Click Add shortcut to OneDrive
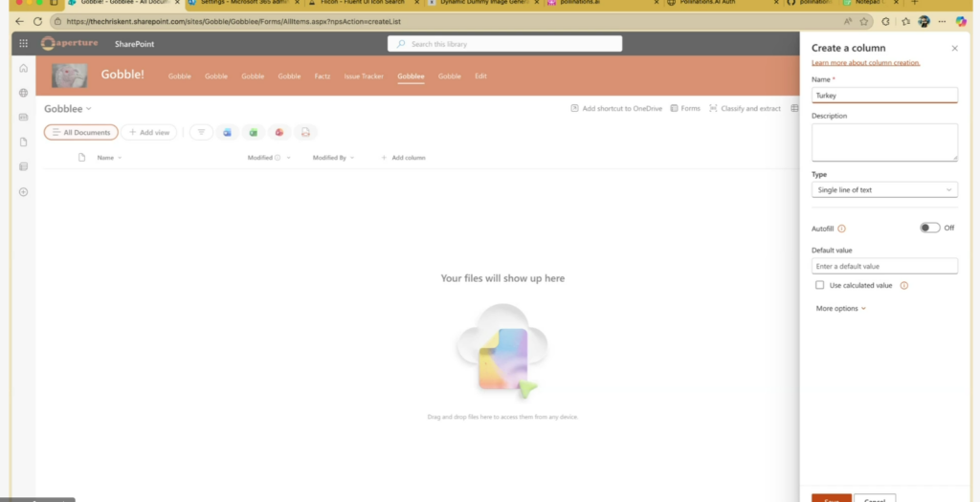980x502 pixels. (x=616, y=109)
